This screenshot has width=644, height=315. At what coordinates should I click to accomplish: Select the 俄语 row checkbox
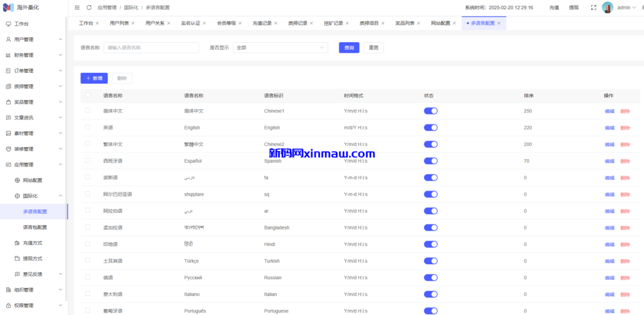(x=87, y=277)
